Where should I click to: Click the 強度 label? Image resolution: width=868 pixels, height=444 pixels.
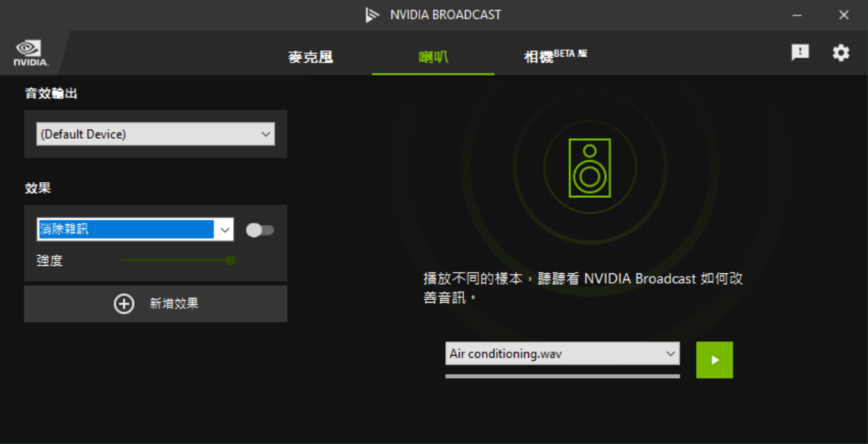(x=50, y=261)
